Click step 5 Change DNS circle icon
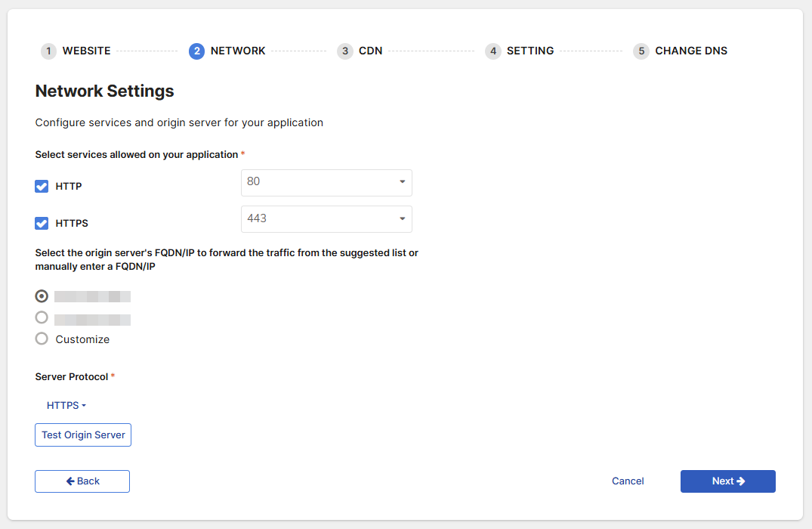Screen dimensions: 812x529 point(641,51)
